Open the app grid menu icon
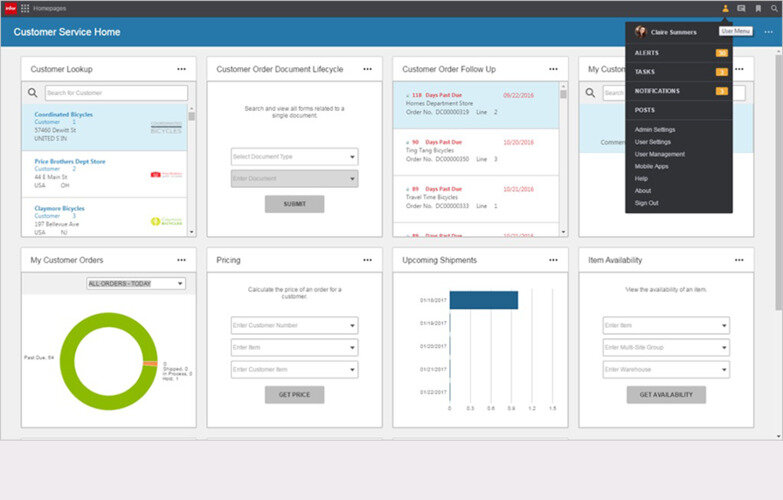 (24, 8)
